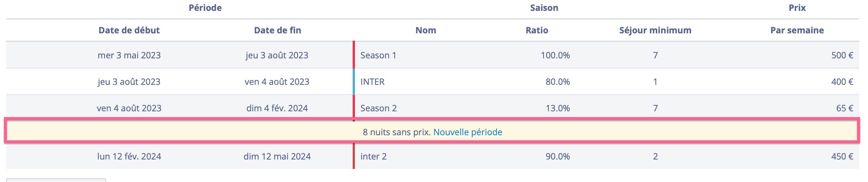Click the 500 € weekly price
868x182 pixels.
(x=842, y=55)
